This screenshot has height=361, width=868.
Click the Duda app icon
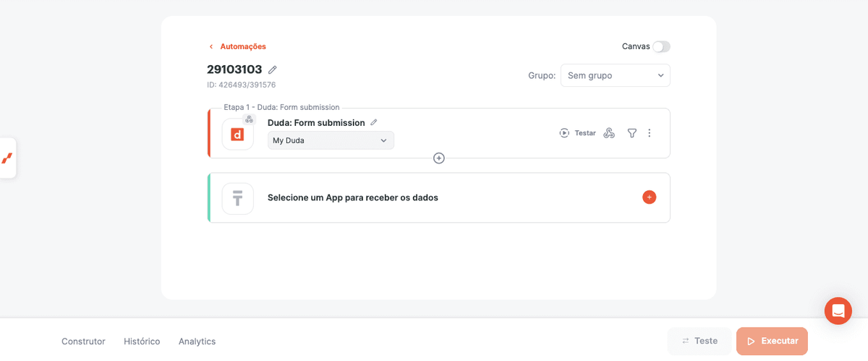coord(237,134)
